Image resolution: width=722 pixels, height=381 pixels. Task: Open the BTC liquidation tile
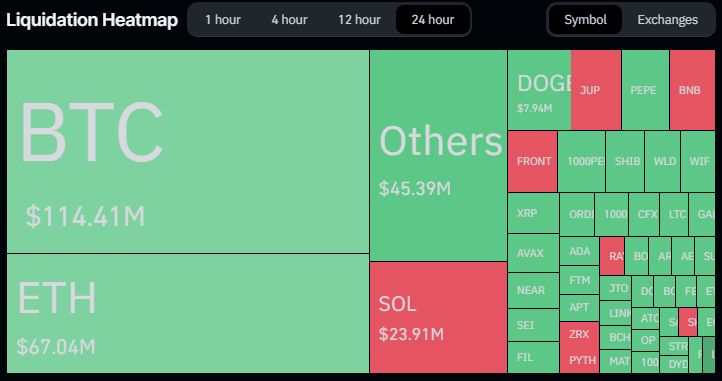pos(188,152)
